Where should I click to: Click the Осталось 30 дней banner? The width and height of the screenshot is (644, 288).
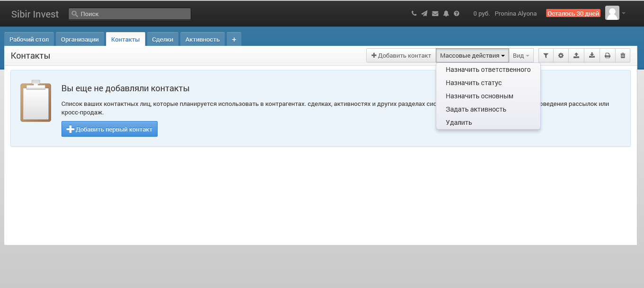pyautogui.click(x=573, y=13)
